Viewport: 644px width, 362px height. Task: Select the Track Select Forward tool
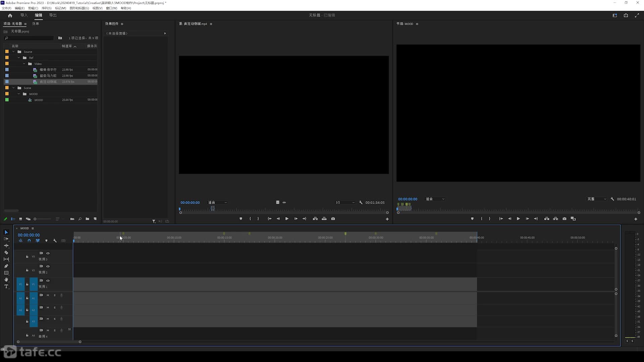6,239
